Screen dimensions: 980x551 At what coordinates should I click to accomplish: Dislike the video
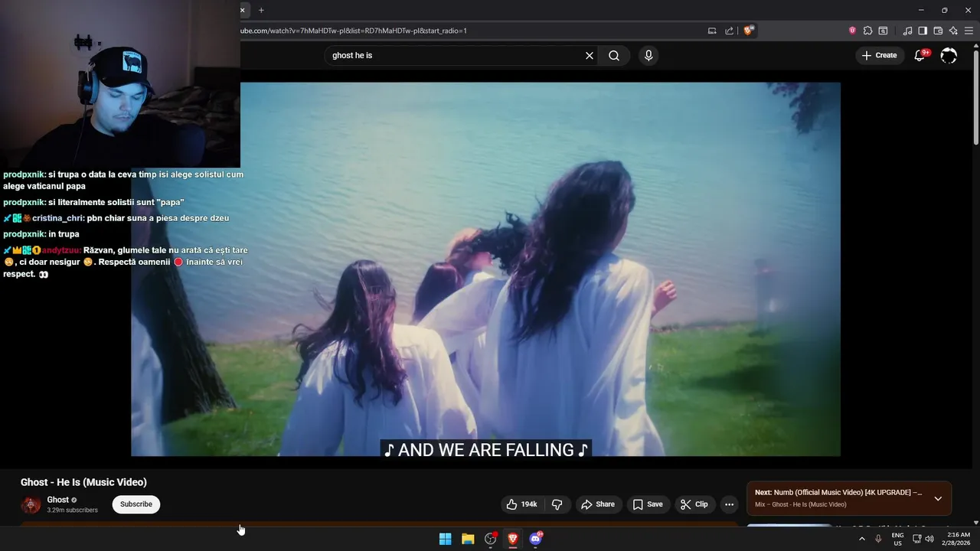[557, 504]
